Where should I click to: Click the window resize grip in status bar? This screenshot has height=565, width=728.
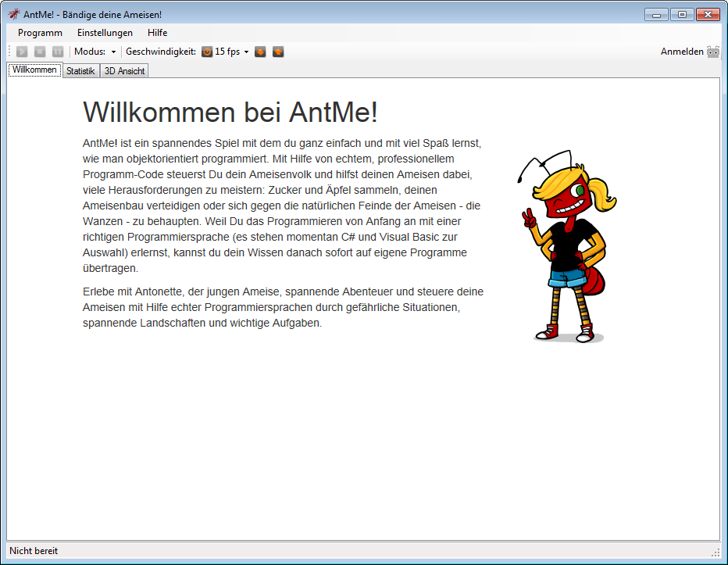tap(715, 552)
